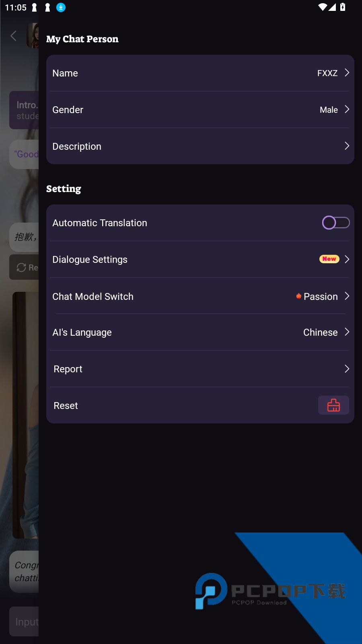The image size is (362, 644).
Task: Tap the Reset label
Action: tap(66, 406)
